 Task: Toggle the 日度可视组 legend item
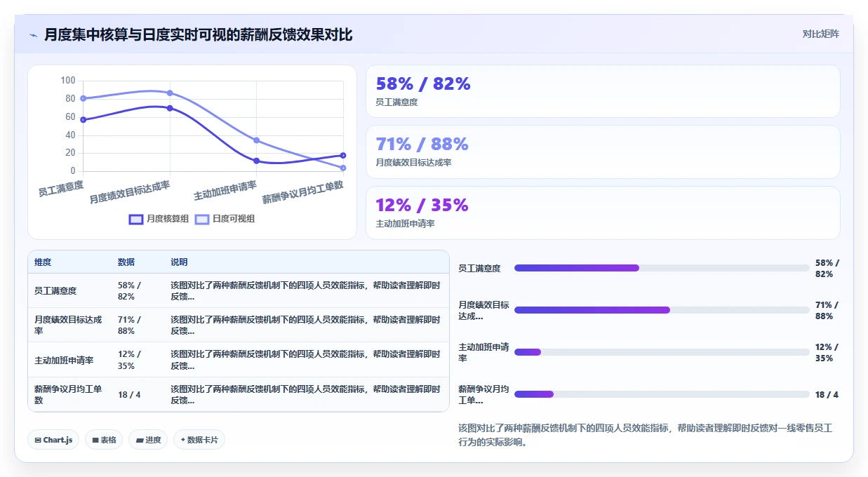coord(225,219)
